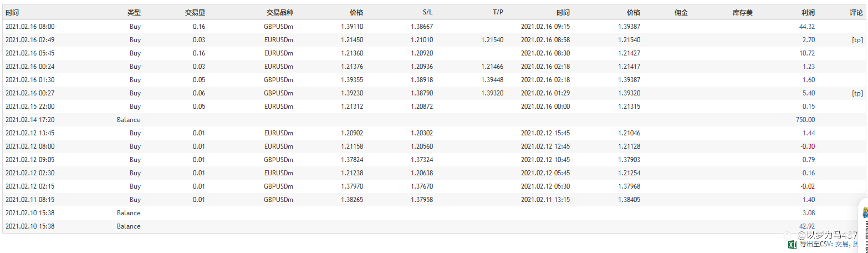The height and width of the screenshot is (253, 868).
Task: Click stop loss value 1.38667
Action: click(x=422, y=27)
